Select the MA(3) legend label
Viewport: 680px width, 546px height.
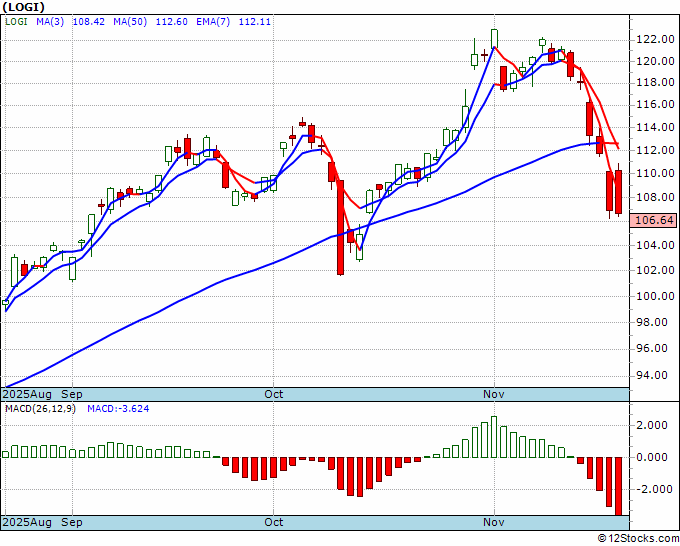coord(50,22)
